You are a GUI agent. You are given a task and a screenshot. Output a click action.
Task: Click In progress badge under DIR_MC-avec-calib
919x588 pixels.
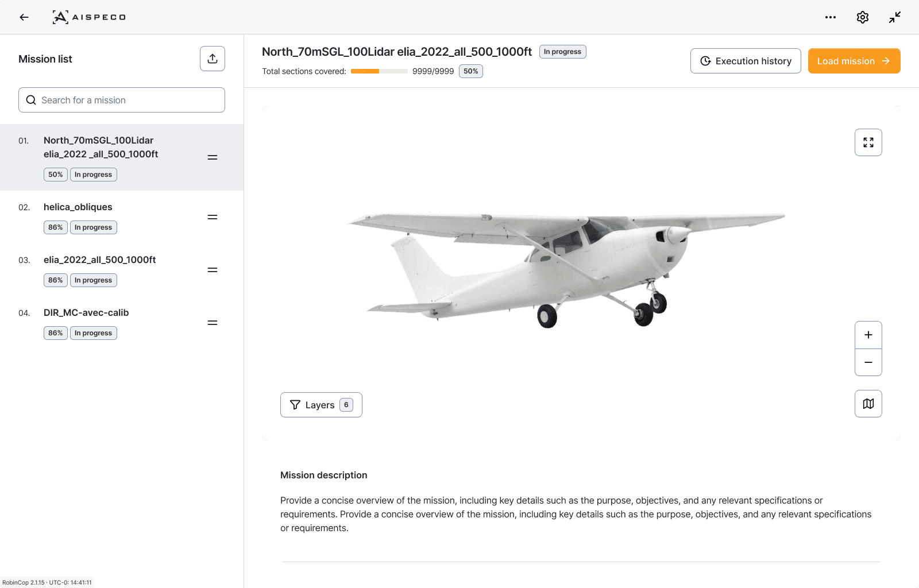point(94,333)
